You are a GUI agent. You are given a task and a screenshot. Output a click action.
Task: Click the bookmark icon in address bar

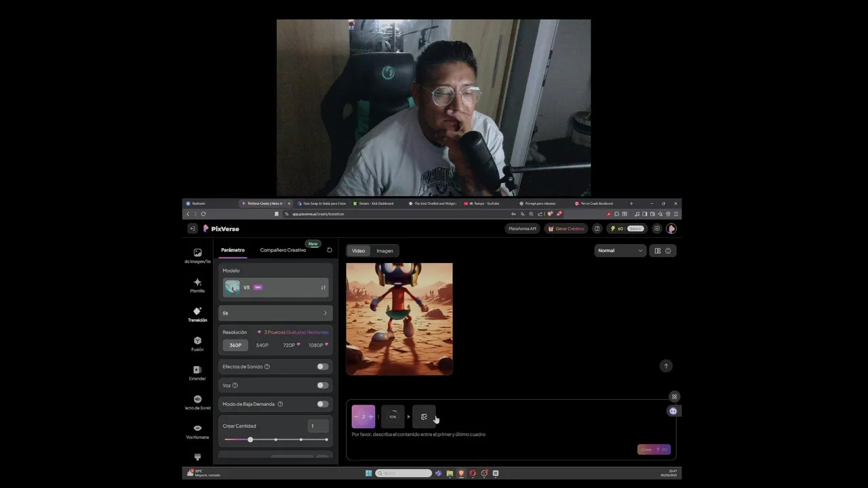coord(277,213)
